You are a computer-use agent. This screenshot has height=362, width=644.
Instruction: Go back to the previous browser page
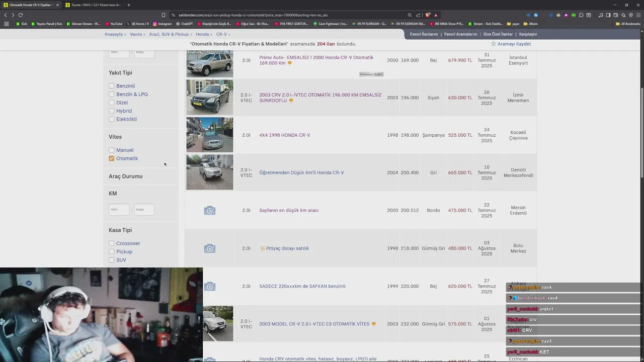(x=6, y=15)
